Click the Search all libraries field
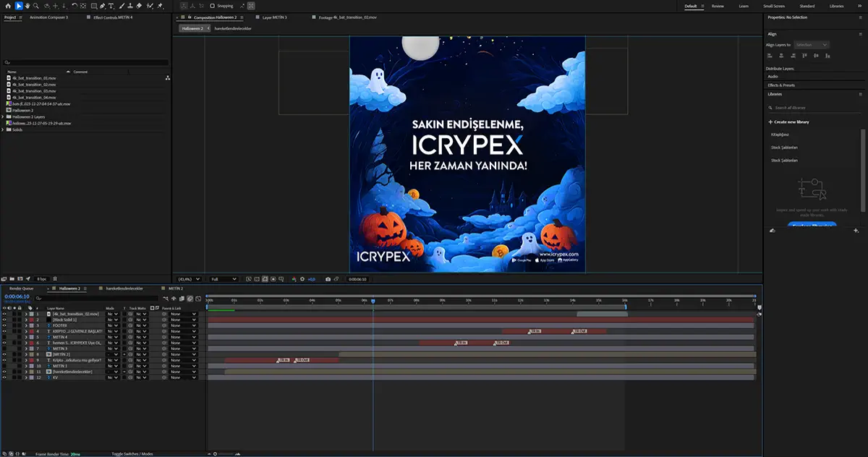868x457 pixels. coord(814,108)
